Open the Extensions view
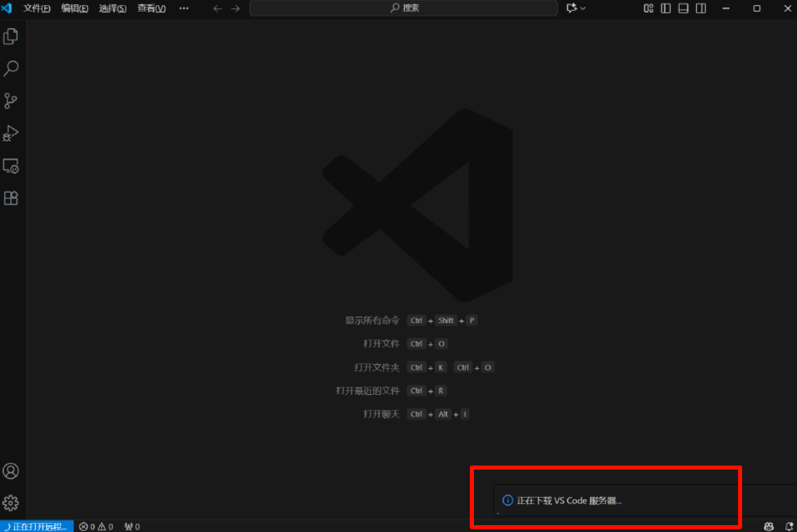This screenshot has height=532, width=797. [x=11, y=198]
